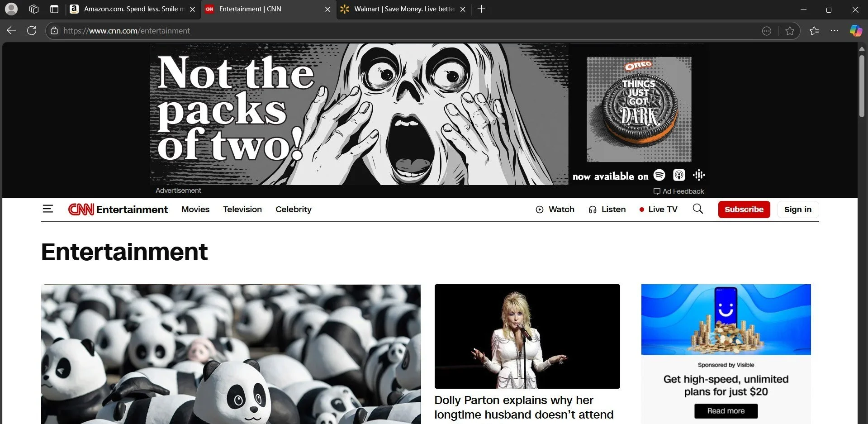The height and width of the screenshot is (424, 868).
Task: Open browser settings and more menu
Action: [x=835, y=31]
